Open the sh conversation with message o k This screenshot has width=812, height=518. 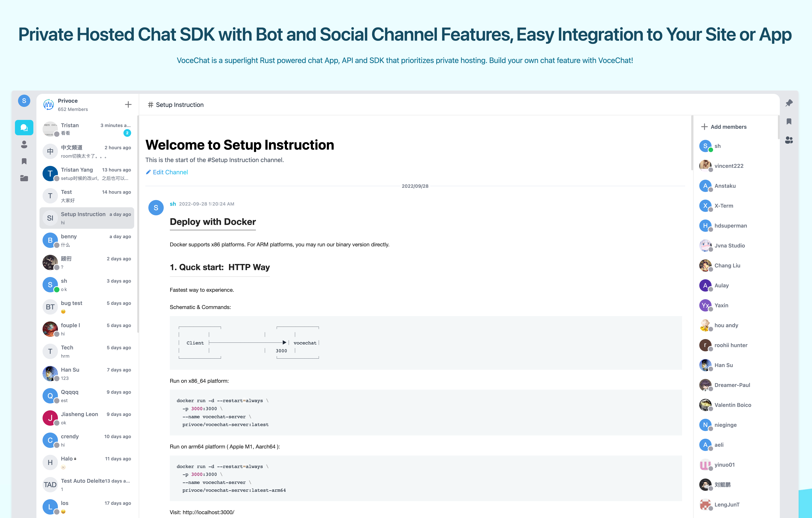87,285
